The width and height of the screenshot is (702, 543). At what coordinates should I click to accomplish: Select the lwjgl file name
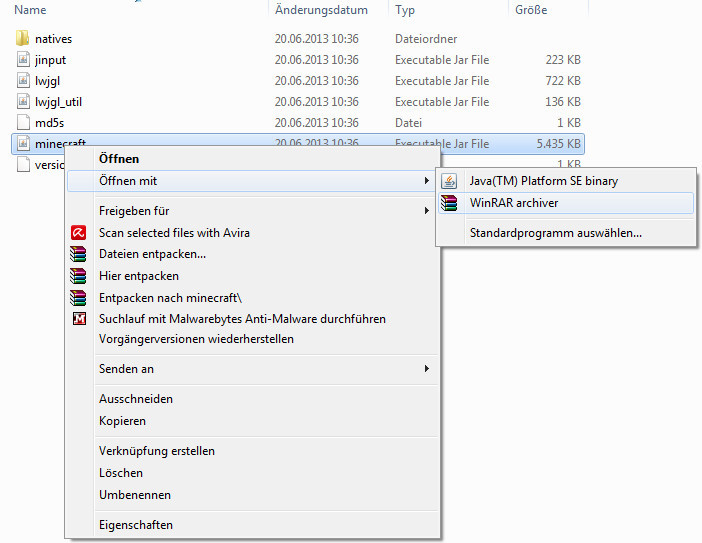[47, 81]
